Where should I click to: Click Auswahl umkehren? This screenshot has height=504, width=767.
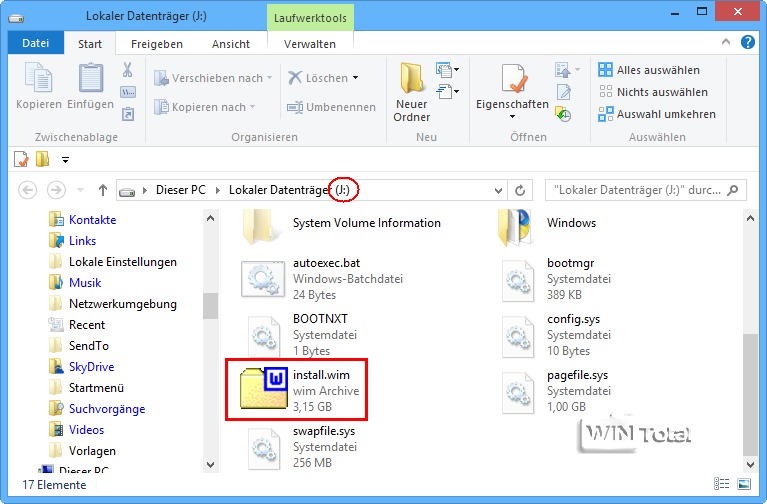(657, 114)
